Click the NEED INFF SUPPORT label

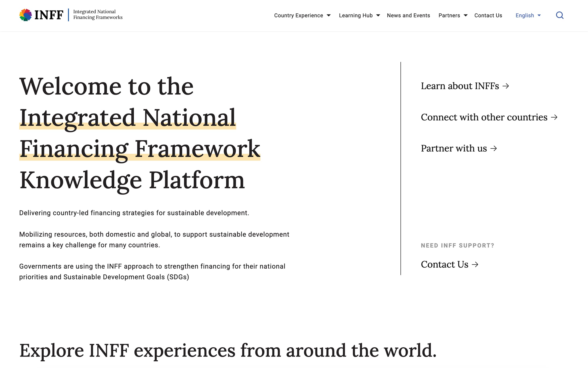pyautogui.click(x=457, y=245)
